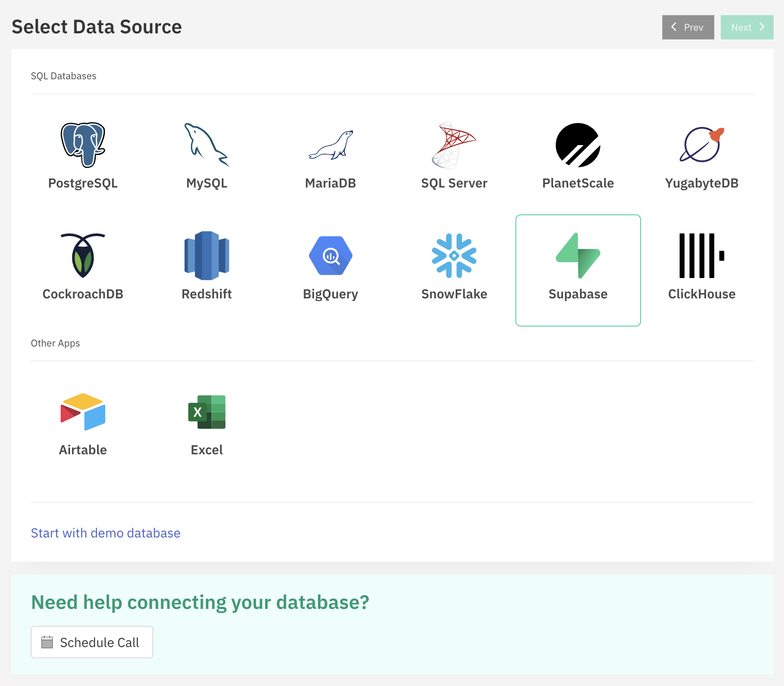Click the YugabyteDB label text
The image size is (784, 686).
[702, 183]
